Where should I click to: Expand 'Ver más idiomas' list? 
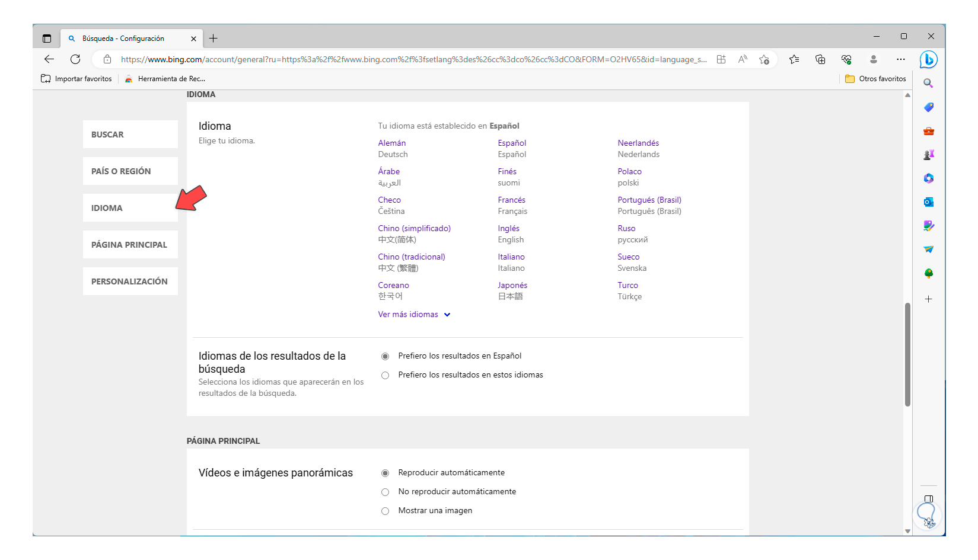point(414,315)
